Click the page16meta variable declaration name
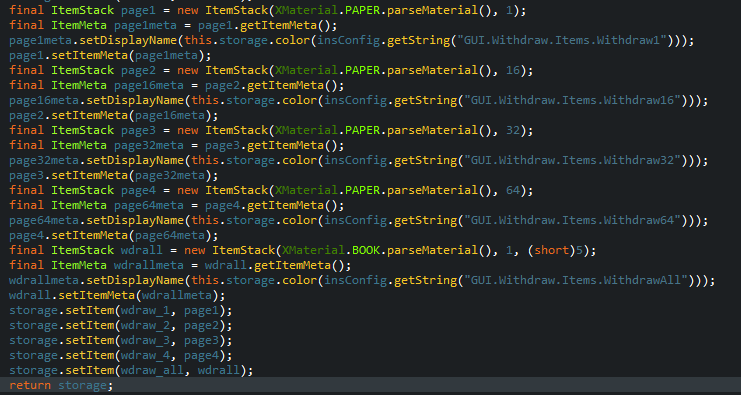The height and width of the screenshot is (395, 741). click(x=148, y=86)
